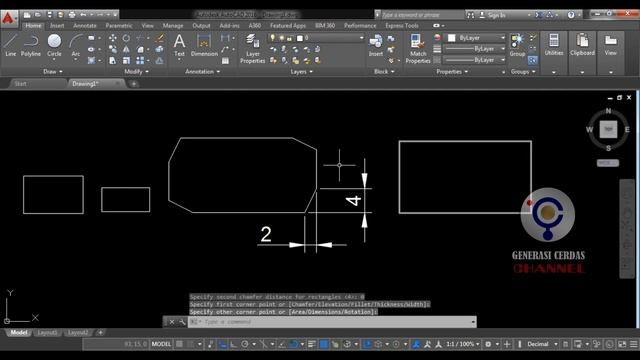
Task: Choose the Rotate tool in Modify panel
Action: point(126,38)
